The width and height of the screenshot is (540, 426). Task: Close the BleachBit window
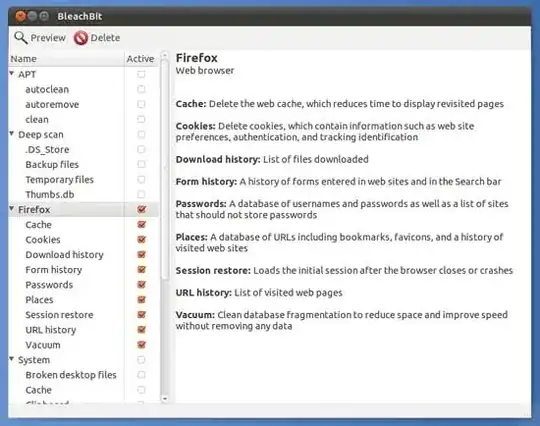coord(21,16)
